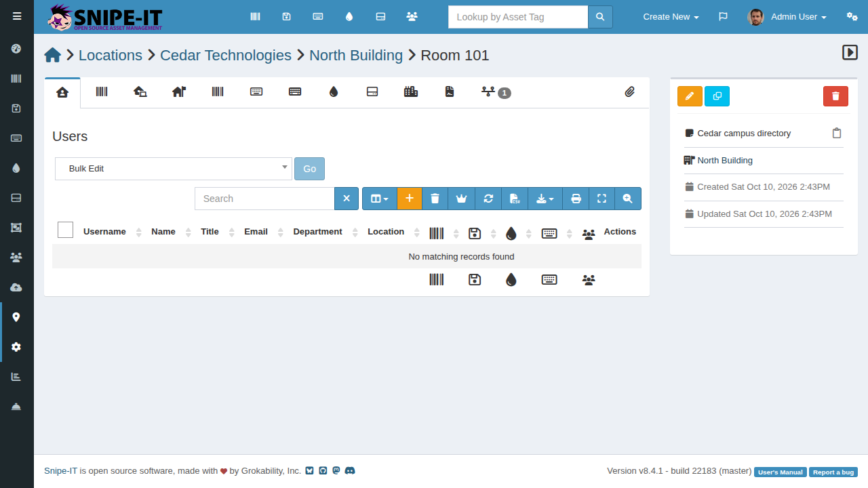Open the User's Manual link
The height and width of the screenshot is (488, 868).
[x=780, y=472]
